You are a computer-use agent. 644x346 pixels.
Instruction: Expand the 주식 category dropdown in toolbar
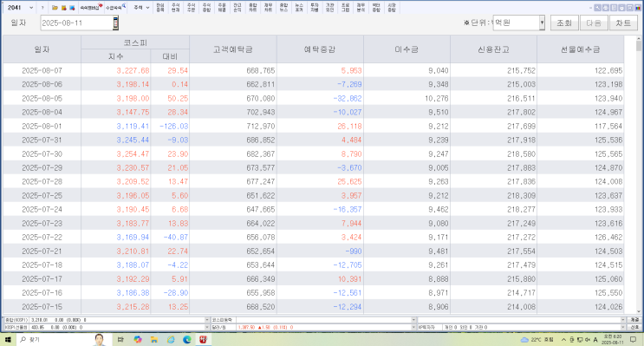coord(147,8)
